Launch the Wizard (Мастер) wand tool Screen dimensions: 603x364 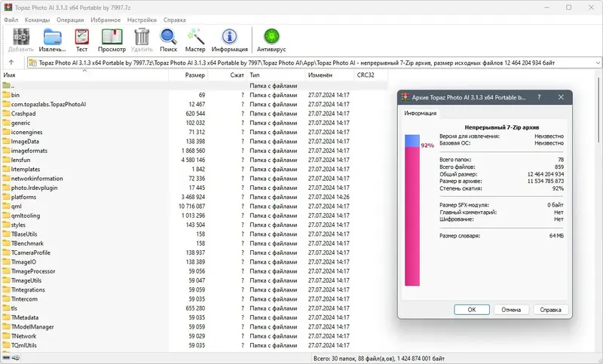(x=195, y=37)
